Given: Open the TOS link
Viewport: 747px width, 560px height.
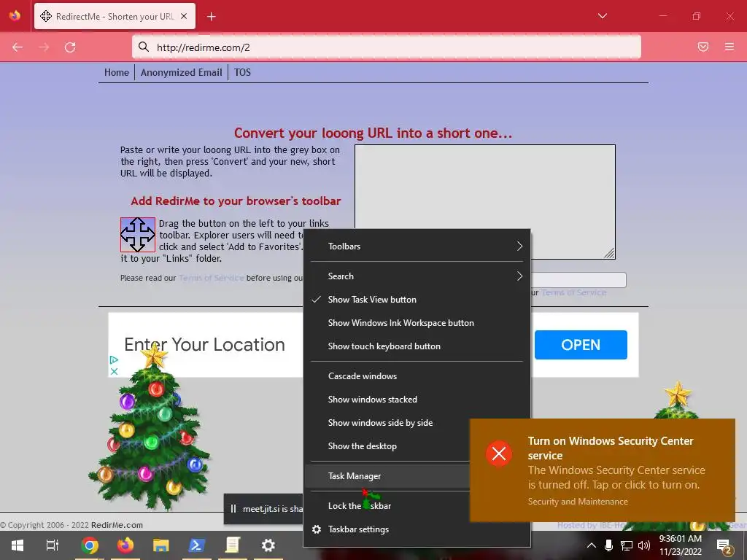Looking at the screenshot, I should click(242, 72).
